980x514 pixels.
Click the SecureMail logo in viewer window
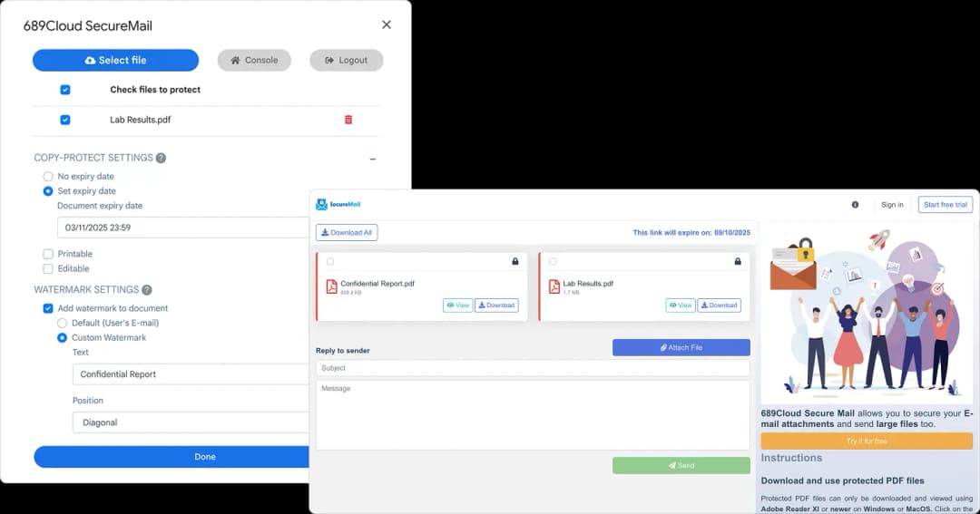(338, 204)
